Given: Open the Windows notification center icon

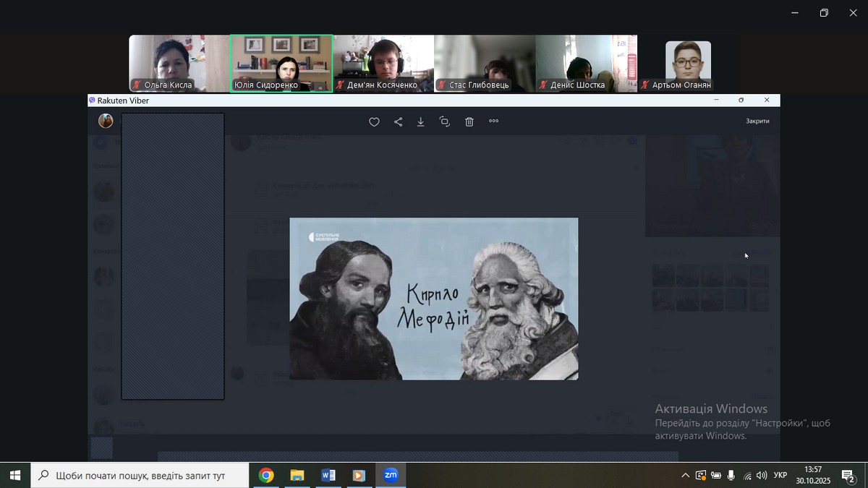Looking at the screenshot, I should pos(848,476).
